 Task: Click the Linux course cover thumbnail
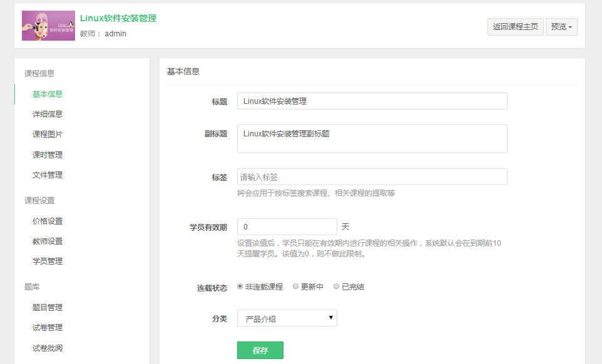48,26
